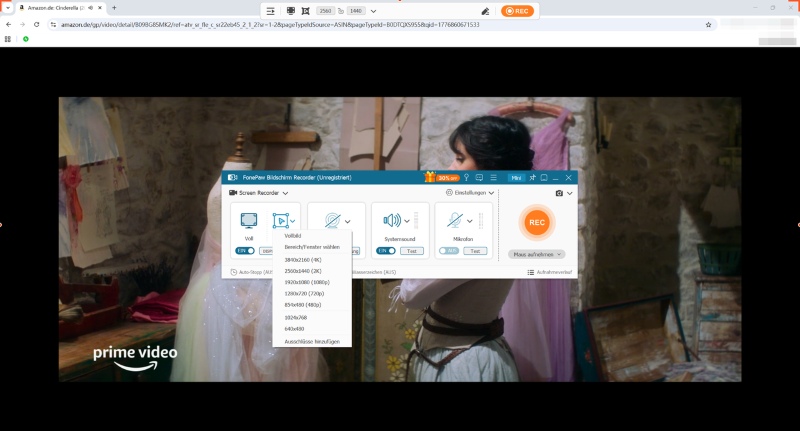800x431 pixels.
Task: Go back in the browser
Action: [8, 24]
